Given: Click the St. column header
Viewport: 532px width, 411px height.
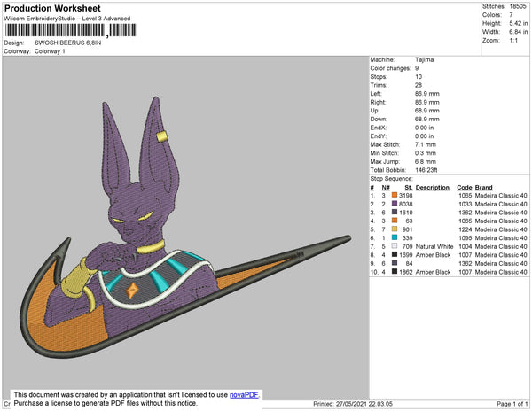Looking at the screenshot, I should pos(408,188).
